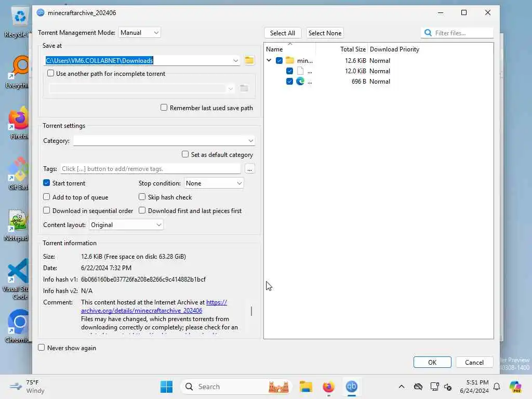This screenshot has width=532, height=399.
Task: Click qBittorrent icon in the taskbar
Action: [352, 387]
